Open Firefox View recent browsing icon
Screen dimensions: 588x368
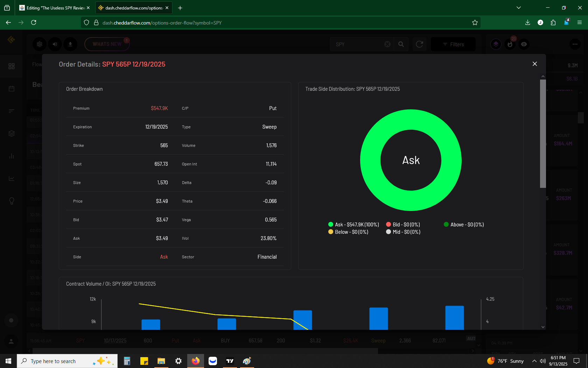click(7, 8)
